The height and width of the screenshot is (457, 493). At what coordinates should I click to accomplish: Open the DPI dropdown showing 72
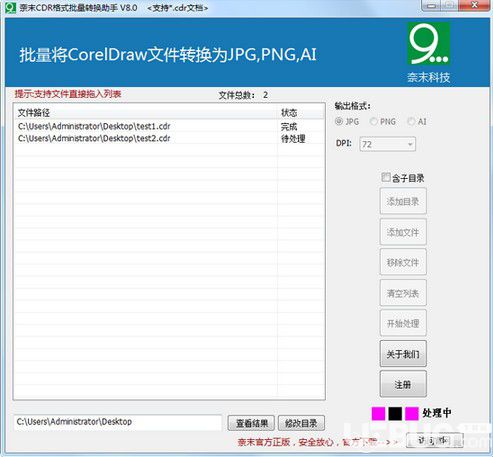click(387, 144)
